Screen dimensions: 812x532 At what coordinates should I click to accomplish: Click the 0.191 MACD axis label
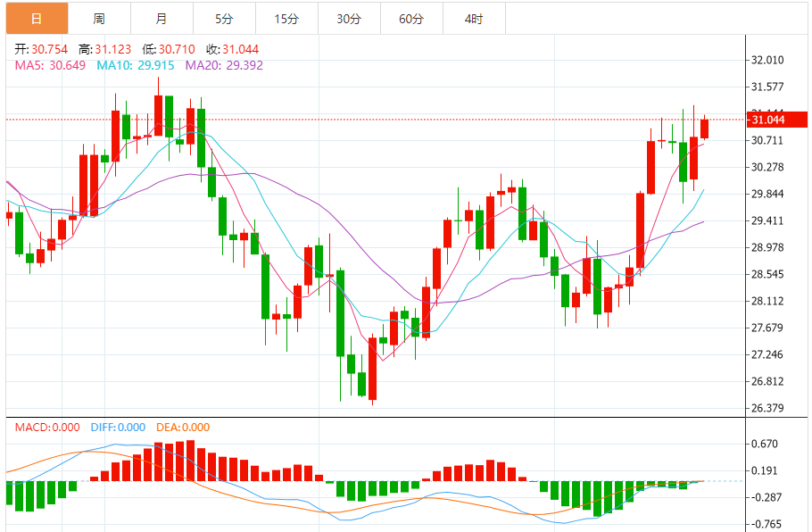[x=765, y=470]
